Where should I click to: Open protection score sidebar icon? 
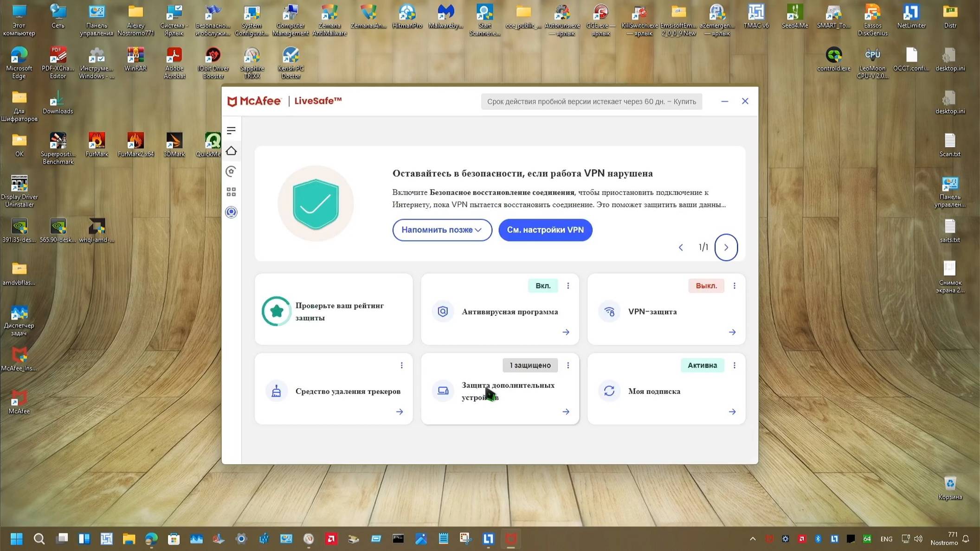pyautogui.click(x=231, y=171)
